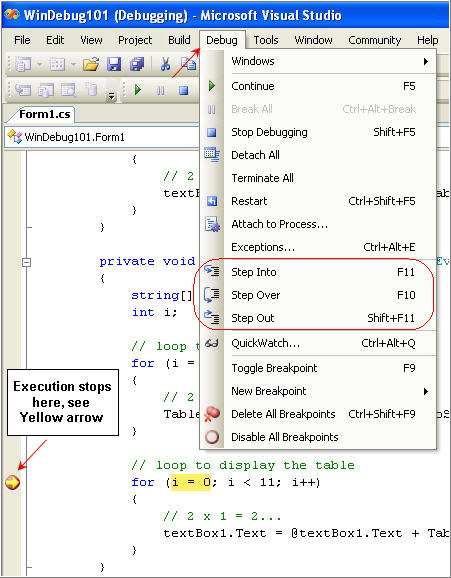The image size is (451, 578).
Task: Open the Window menu
Action: coord(313,40)
